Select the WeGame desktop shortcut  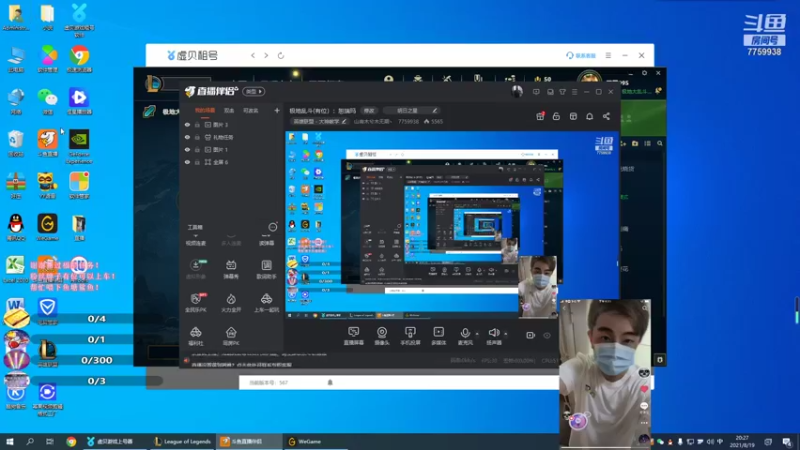(x=47, y=228)
